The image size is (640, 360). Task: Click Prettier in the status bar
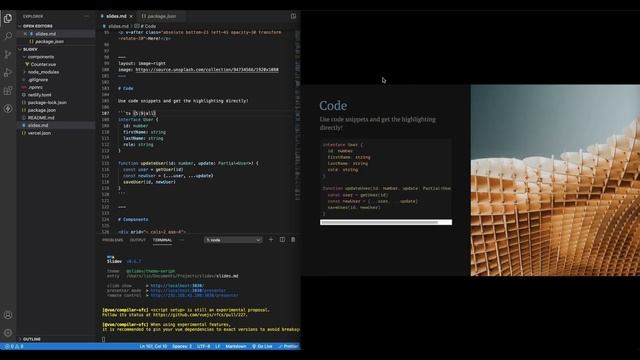288,347
